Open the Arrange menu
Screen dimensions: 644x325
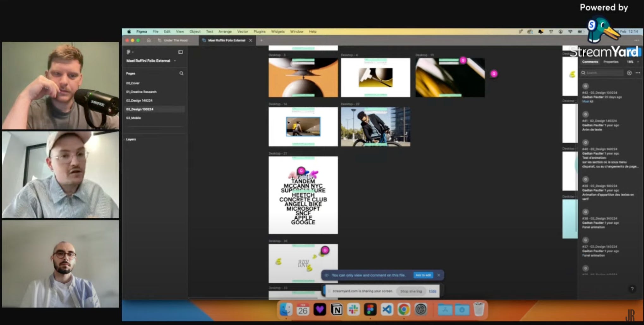click(x=225, y=32)
